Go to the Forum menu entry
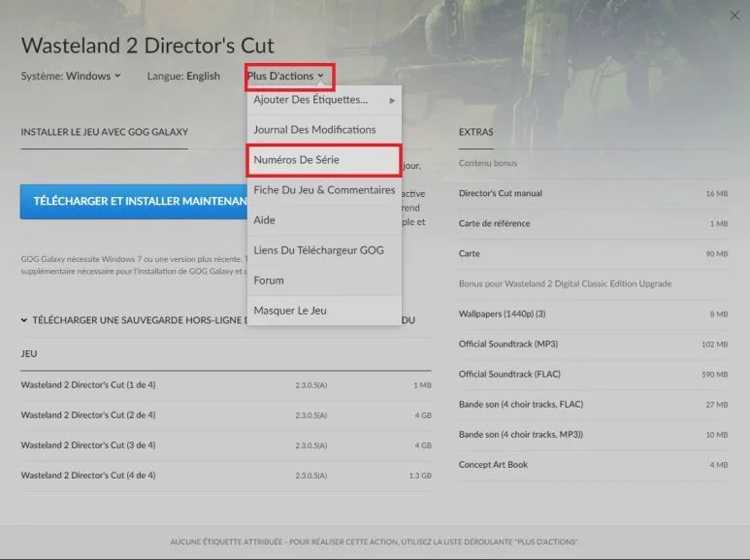 click(x=269, y=280)
